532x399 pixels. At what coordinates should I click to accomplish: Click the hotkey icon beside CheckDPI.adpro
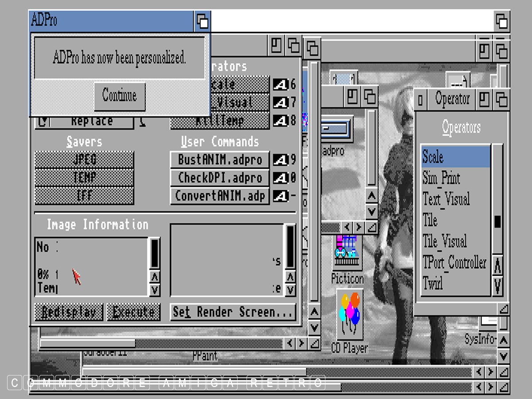click(280, 178)
